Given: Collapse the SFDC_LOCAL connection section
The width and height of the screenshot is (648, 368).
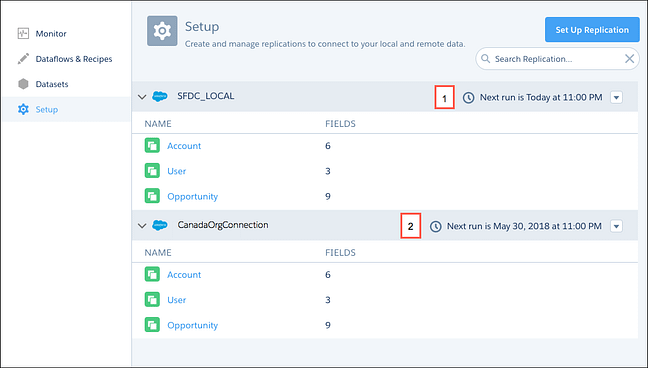Looking at the screenshot, I should tap(142, 97).
